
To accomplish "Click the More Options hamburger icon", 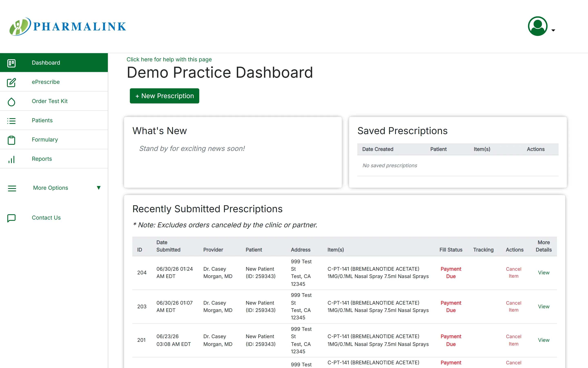I will click(12, 188).
